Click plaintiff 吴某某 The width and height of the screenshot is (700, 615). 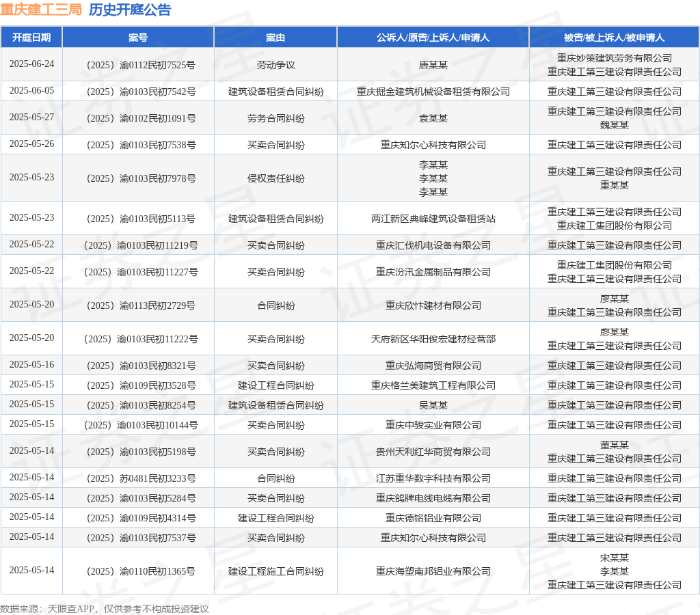point(433,405)
